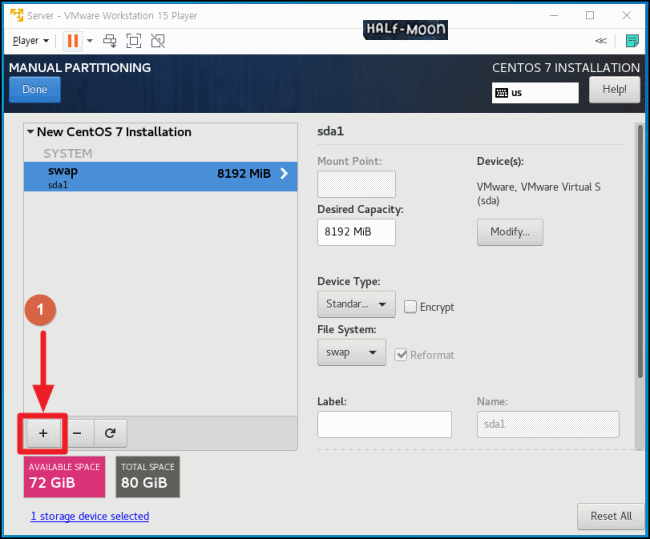Viewport: 650px width, 539px height.
Task: Toggle the Reformat checkbox
Action: click(x=400, y=355)
